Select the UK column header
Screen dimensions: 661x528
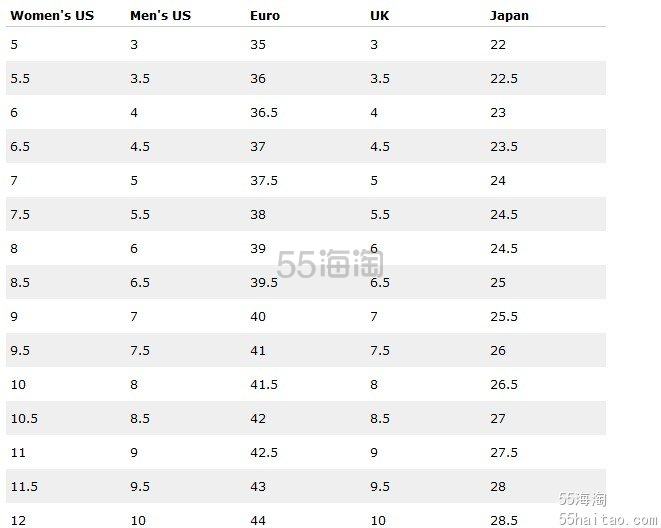pyautogui.click(x=379, y=16)
